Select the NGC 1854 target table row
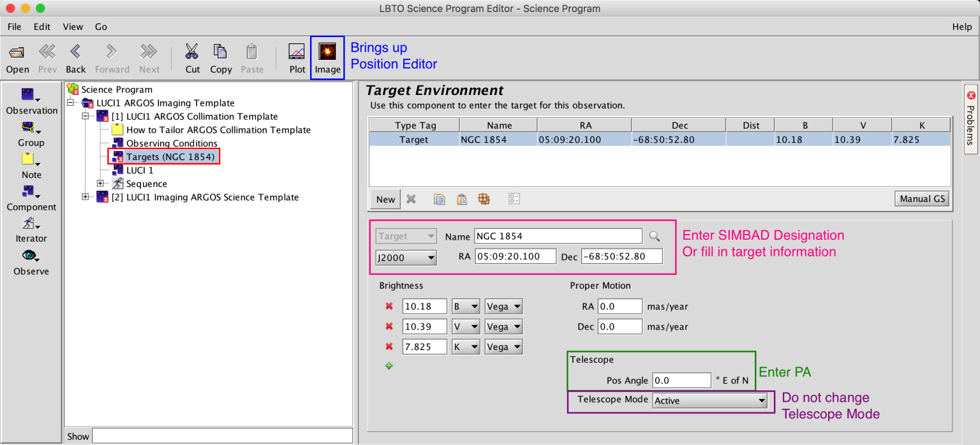This screenshot has width=980, height=445. coord(660,140)
